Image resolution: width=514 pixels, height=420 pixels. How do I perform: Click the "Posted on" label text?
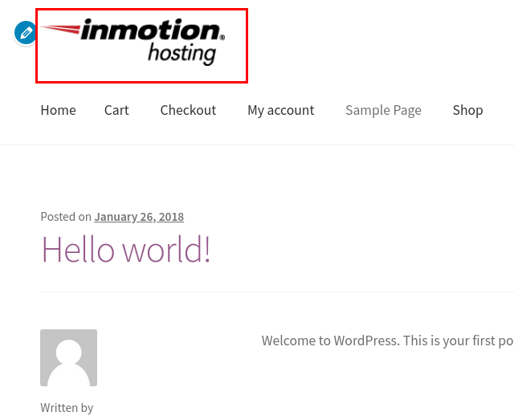[66, 217]
